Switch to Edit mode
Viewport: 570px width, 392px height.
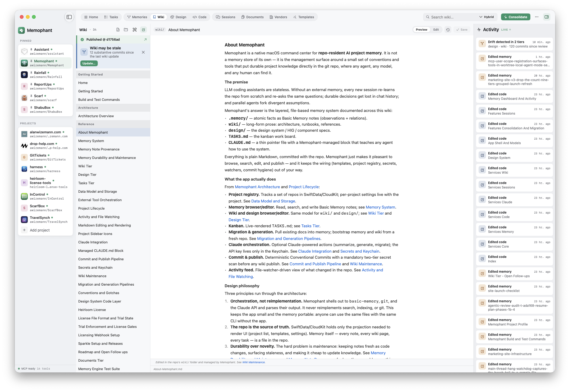click(436, 30)
